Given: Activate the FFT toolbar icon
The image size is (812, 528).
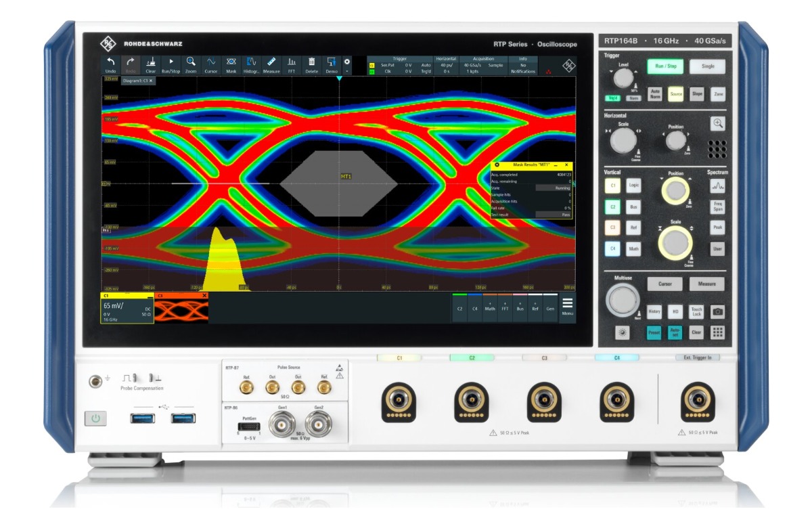Looking at the screenshot, I should (292, 64).
